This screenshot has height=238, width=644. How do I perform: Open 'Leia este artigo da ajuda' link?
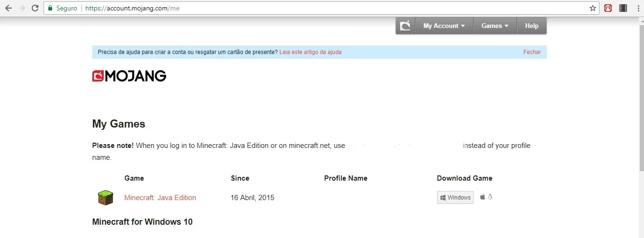tap(310, 52)
